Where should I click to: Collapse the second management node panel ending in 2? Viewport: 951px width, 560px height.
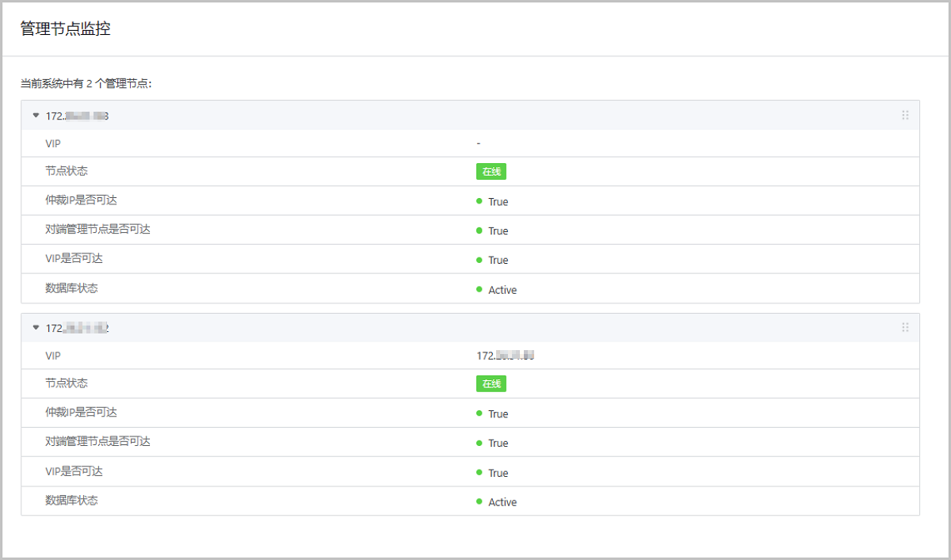click(36, 327)
